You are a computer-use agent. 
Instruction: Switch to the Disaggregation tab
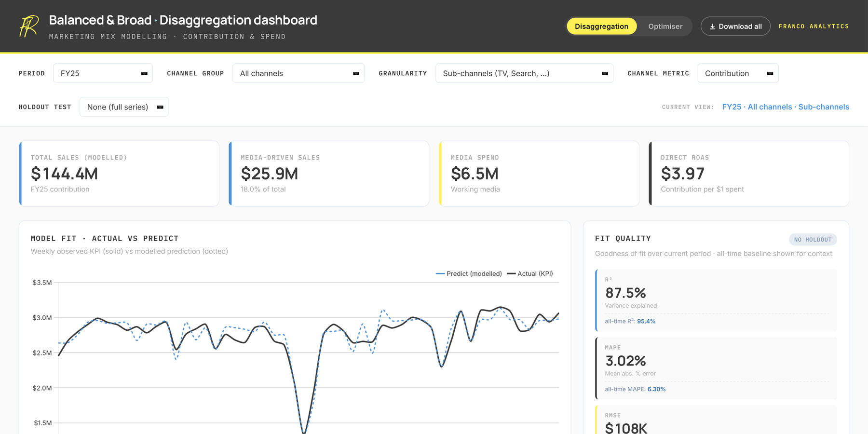601,26
